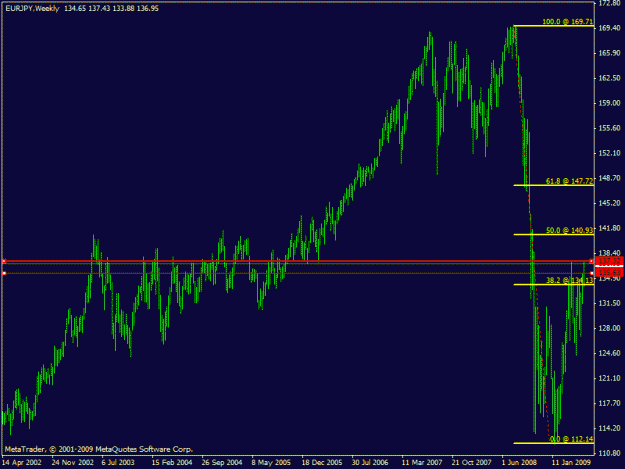Click the 128.00 price axis label
Viewport: 625px width, 469px height.
pyautogui.click(x=609, y=328)
